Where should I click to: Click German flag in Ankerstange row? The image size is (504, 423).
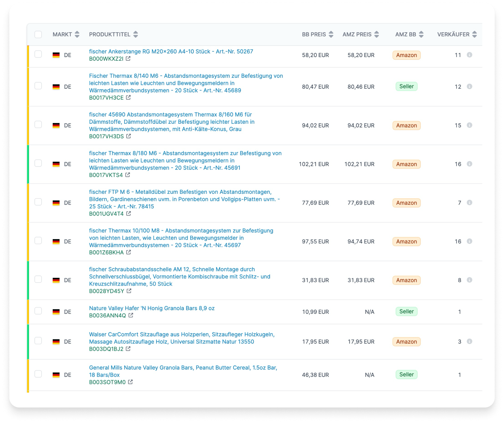pyautogui.click(x=56, y=55)
